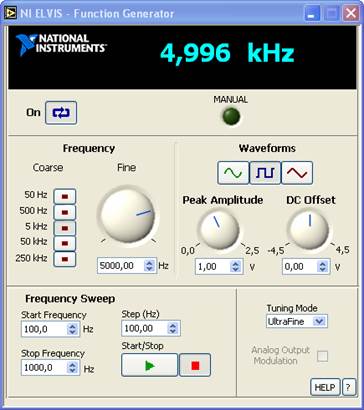Image resolution: width=364 pixels, height=410 pixels.
Task: Start the frequency sweep with the play button
Action: (149, 365)
